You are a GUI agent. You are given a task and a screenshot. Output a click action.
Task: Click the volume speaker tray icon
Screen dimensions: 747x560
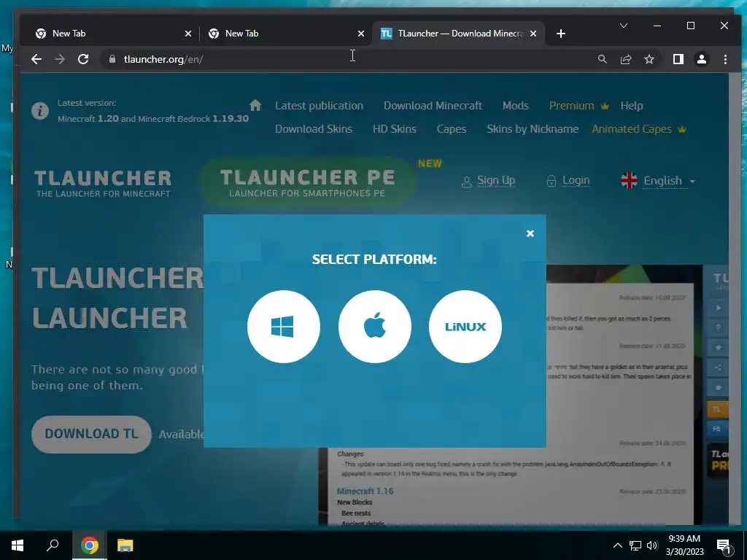[652, 545]
